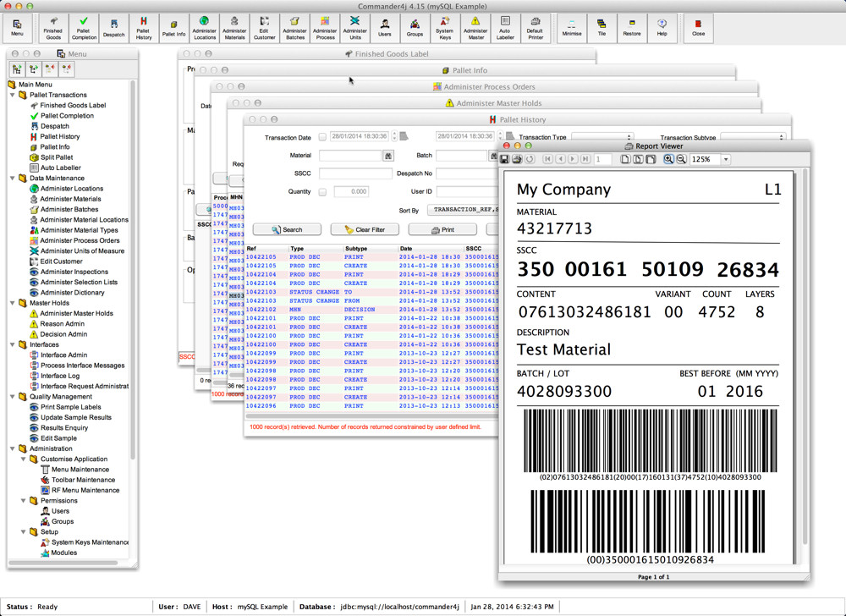This screenshot has width=846, height=616.
Task: Open the Auto Labeller toolbar icon
Action: (x=505, y=27)
